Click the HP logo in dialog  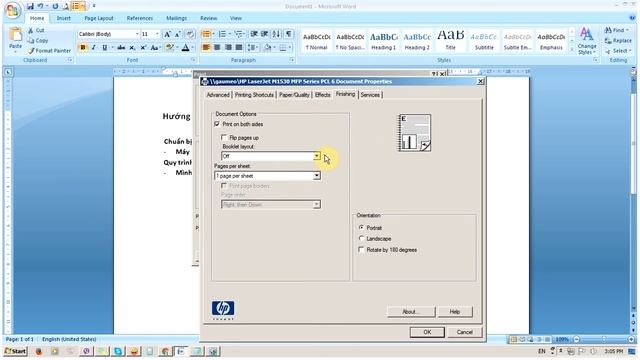[x=223, y=309]
